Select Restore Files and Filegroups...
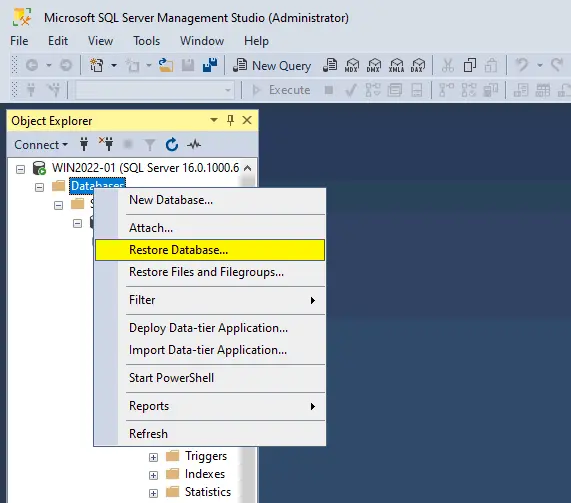Image resolution: width=571 pixels, height=503 pixels. (210, 272)
